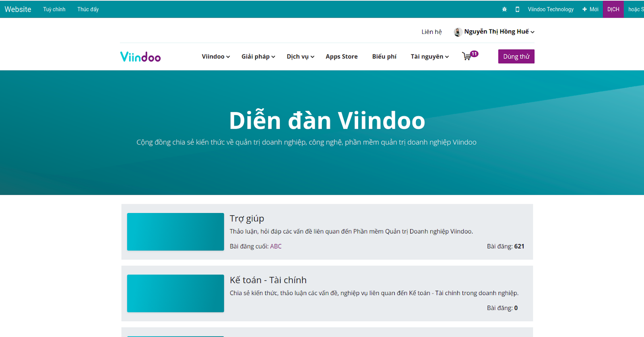
Task: Click the Mới new content button
Action: point(590,9)
